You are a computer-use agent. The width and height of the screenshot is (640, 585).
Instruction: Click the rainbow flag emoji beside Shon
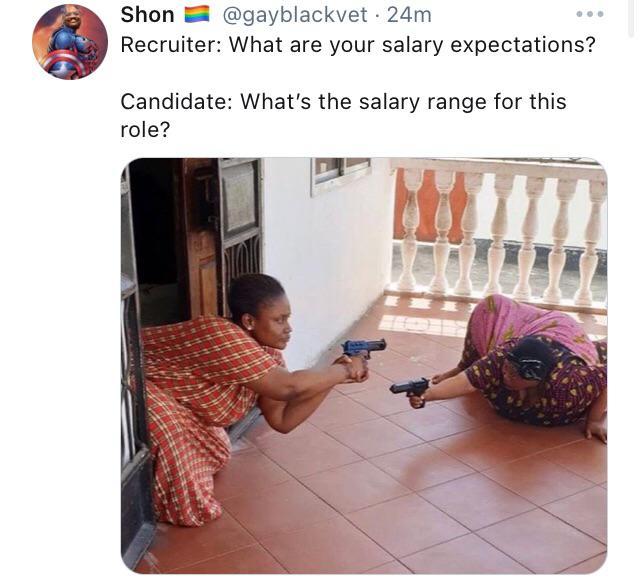[x=197, y=15]
